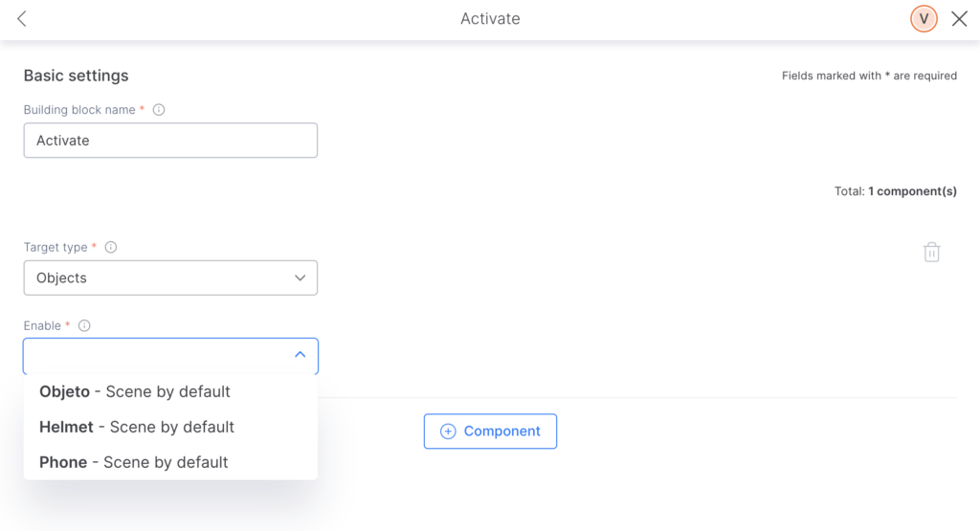Open the user avatar labeled V
Viewport: 980px width, 531px height.
pyautogui.click(x=924, y=19)
